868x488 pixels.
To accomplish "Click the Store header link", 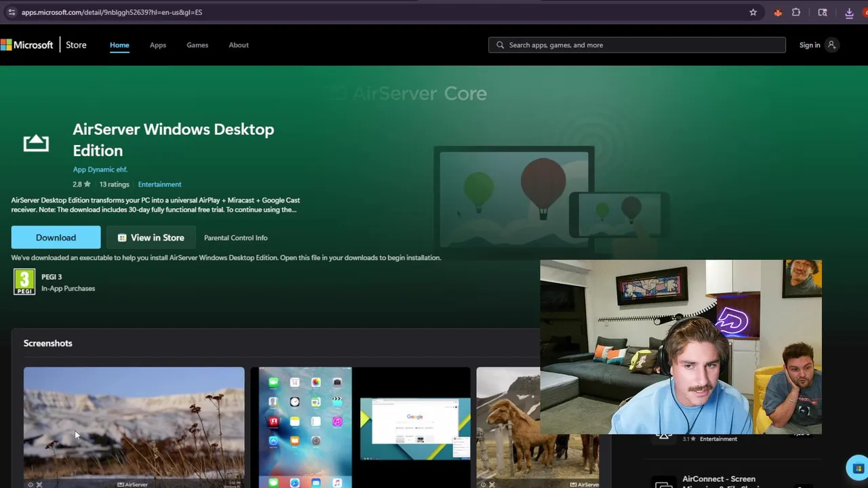I will click(x=76, y=45).
